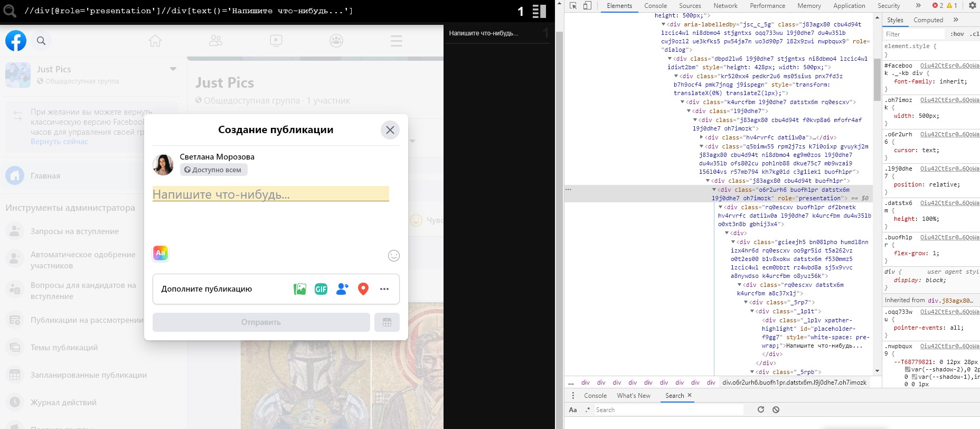Click the colorful Aa background picker icon
The image size is (980, 429).
pos(161,253)
